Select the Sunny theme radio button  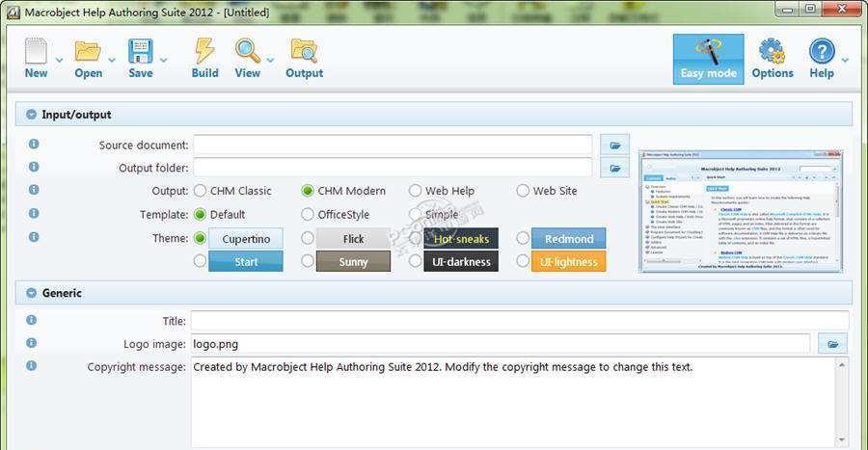[x=308, y=261]
